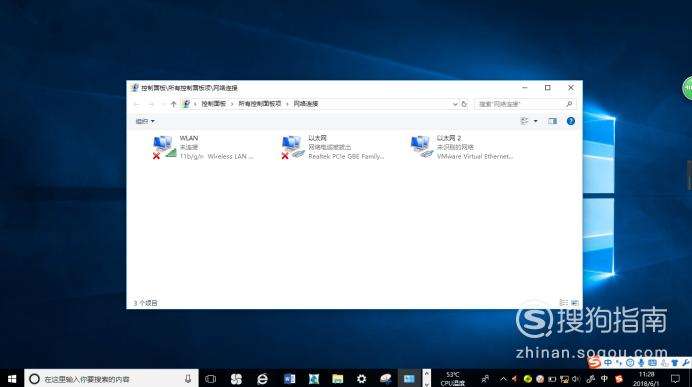
Task: Go up one level with Up arrow
Action: (173, 104)
